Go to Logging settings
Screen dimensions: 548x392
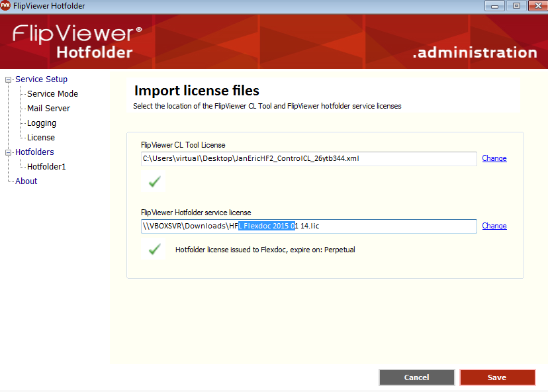42,123
